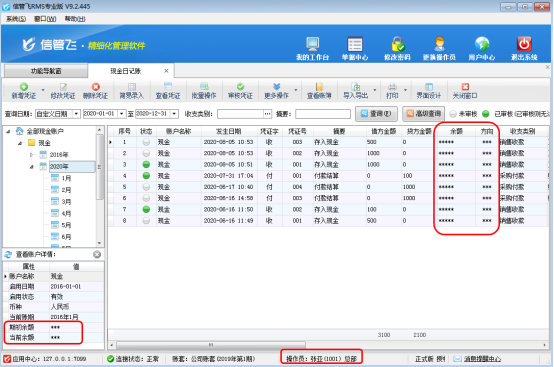Click 审核凭证 toolbar icon

[240, 87]
